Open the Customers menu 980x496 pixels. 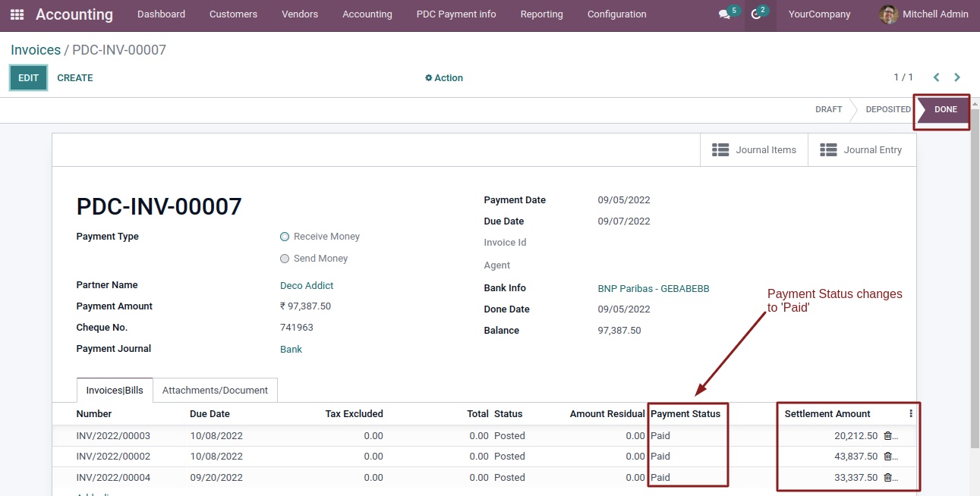(233, 14)
